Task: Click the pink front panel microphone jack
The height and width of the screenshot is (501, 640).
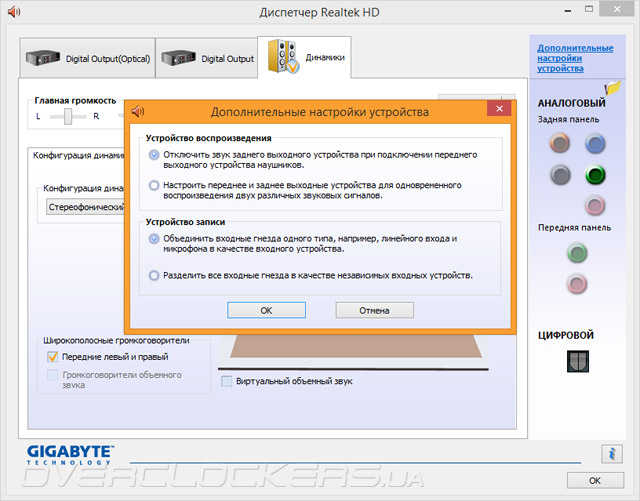Action: coord(577,284)
